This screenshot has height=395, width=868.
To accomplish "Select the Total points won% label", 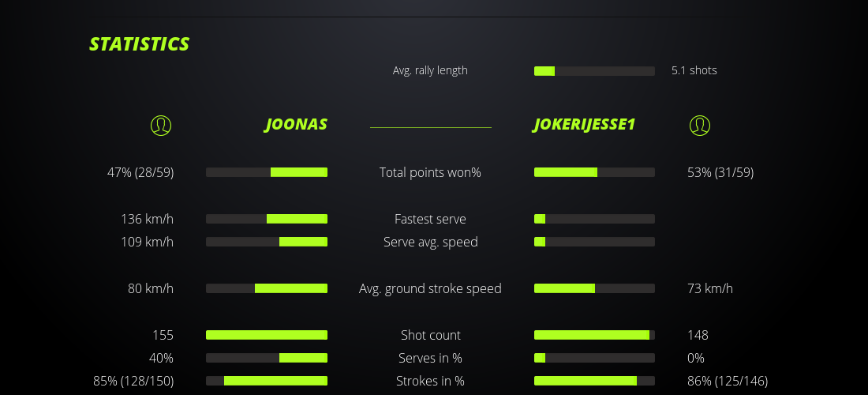I will 430,172.
